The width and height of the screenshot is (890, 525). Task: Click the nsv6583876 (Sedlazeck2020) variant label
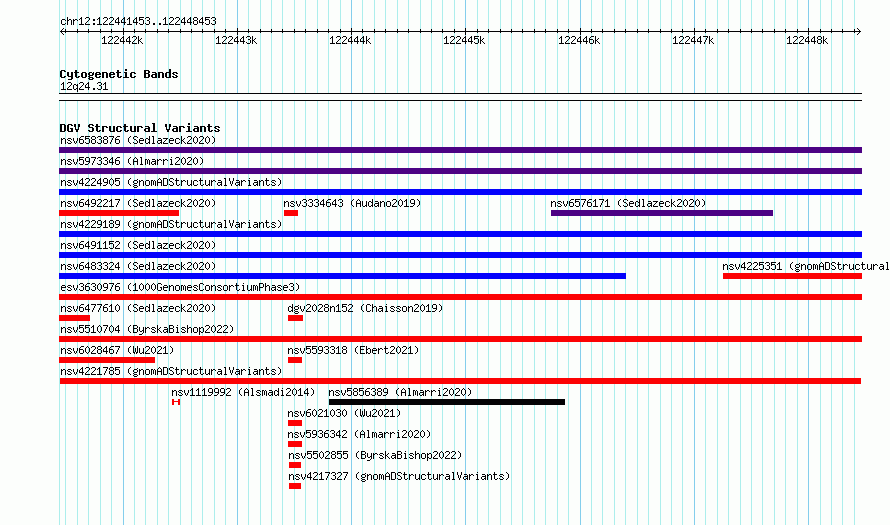tap(138, 140)
